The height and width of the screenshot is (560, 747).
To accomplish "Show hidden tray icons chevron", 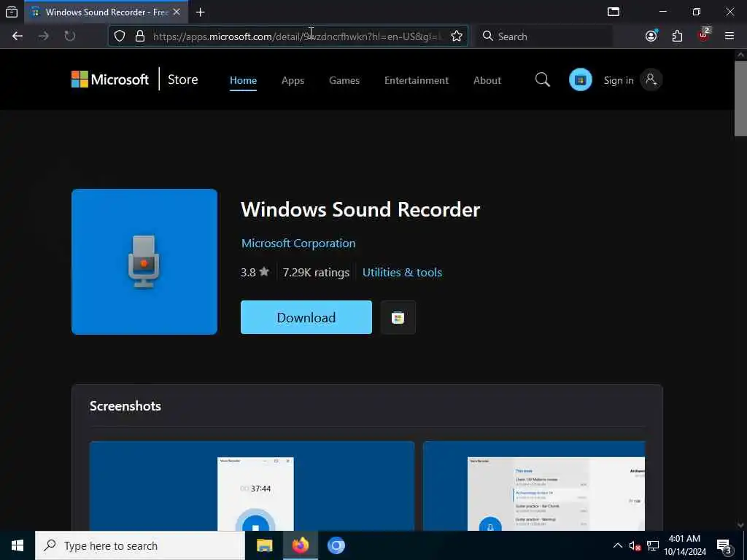I will [x=617, y=545].
